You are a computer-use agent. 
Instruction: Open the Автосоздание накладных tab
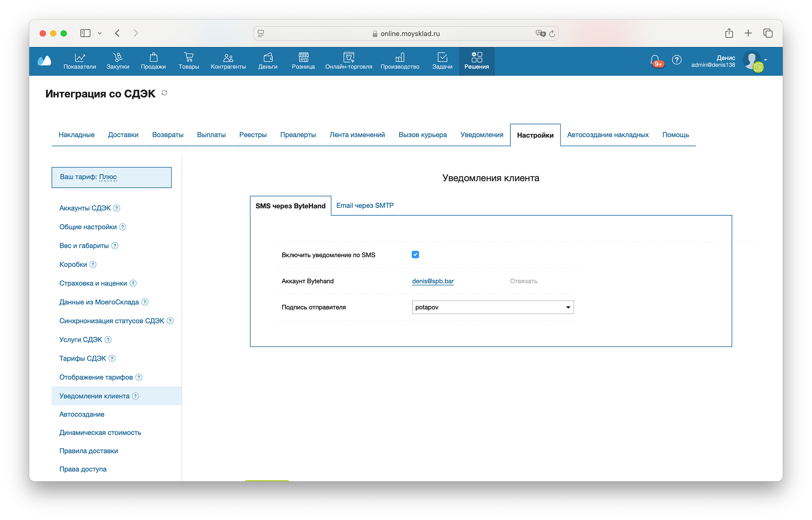(607, 135)
